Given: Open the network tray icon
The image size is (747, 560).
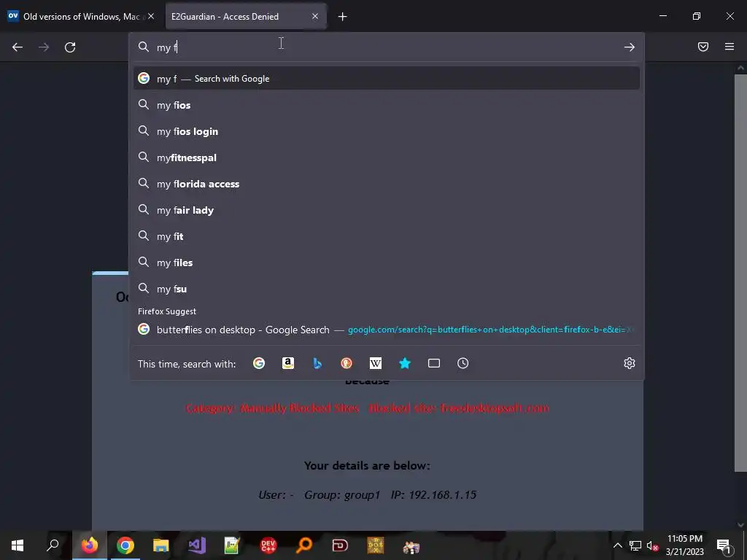Looking at the screenshot, I should pos(635,545).
